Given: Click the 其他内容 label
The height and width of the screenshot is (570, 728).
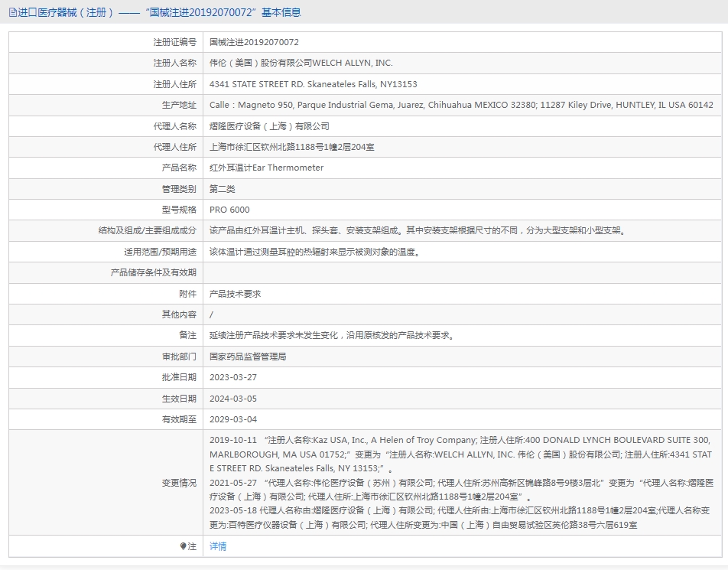Looking at the screenshot, I should tap(179, 314).
